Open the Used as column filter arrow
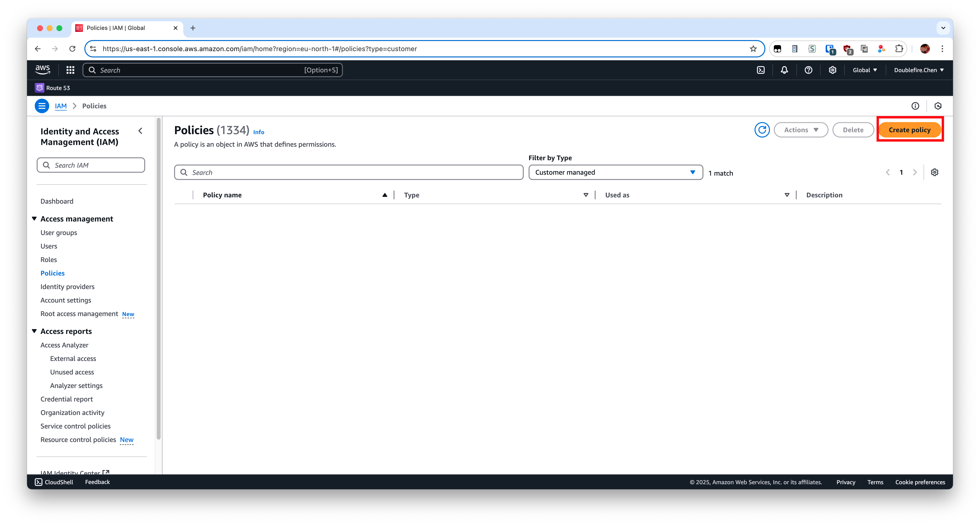Viewport: 980px width, 525px height. (787, 195)
